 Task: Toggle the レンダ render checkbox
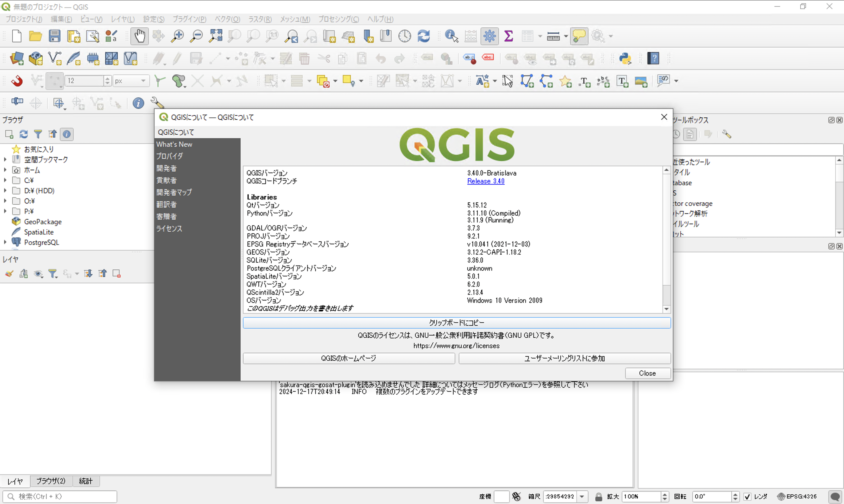747,497
